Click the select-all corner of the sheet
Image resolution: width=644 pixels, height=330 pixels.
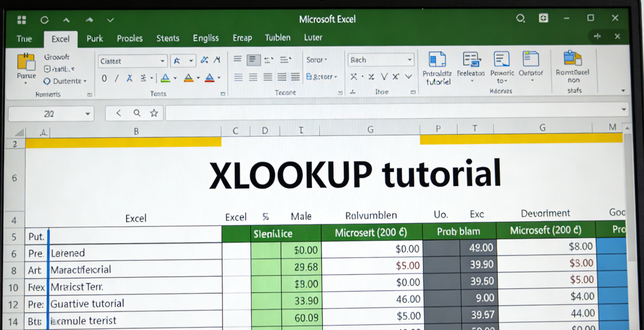pyautogui.click(x=18, y=132)
